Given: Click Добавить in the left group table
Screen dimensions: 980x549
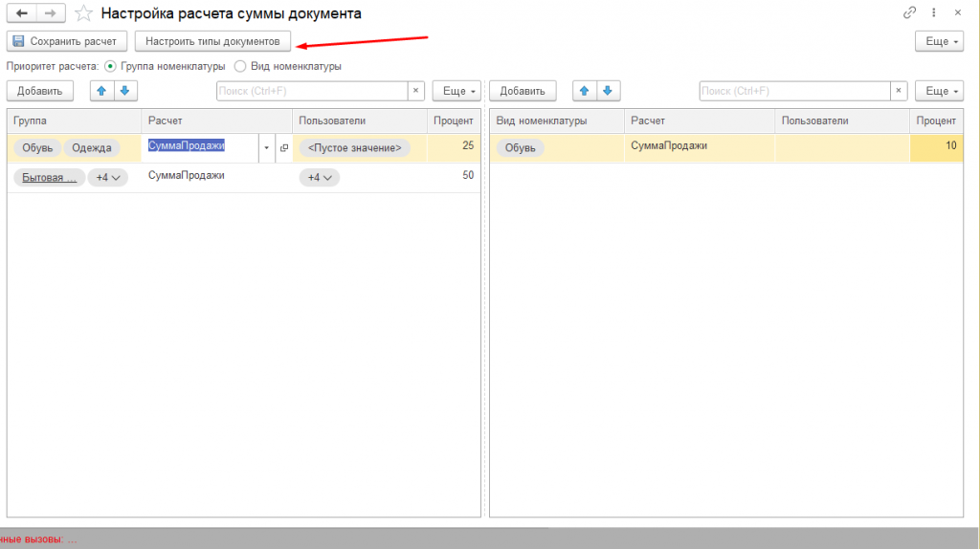Looking at the screenshot, I should [x=40, y=91].
